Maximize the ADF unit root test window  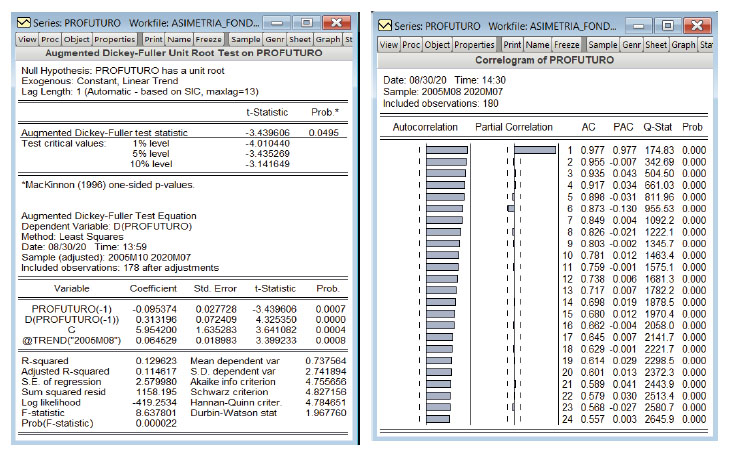(x=307, y=23)
